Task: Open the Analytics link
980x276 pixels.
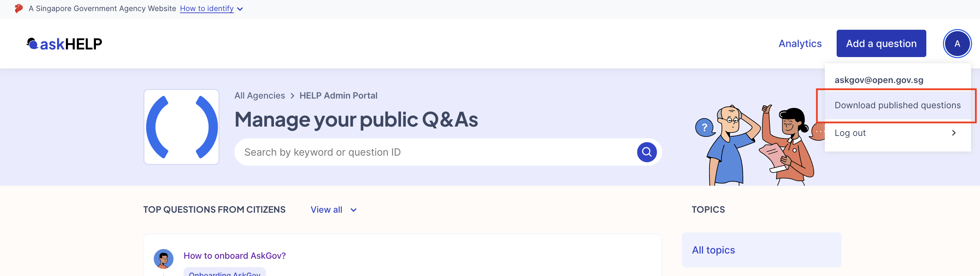Action: pyautogui.click(x=800, y=44)
